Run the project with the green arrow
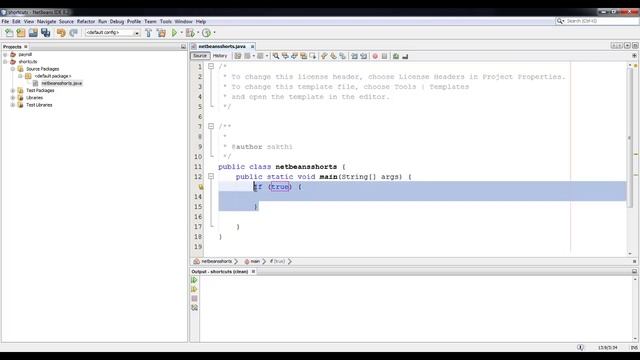Screen dimensions: 640x360 [174, 33]
